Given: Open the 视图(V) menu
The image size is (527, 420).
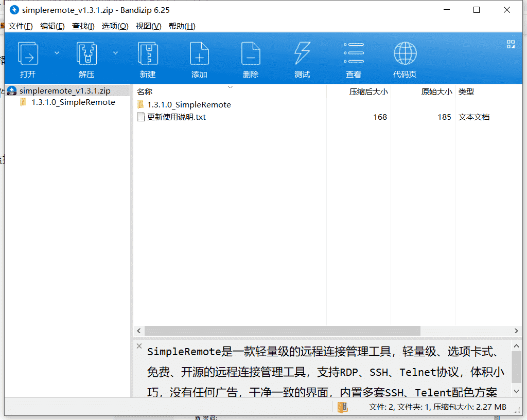Looking at the screenshot, I should (x=149, y=26).
